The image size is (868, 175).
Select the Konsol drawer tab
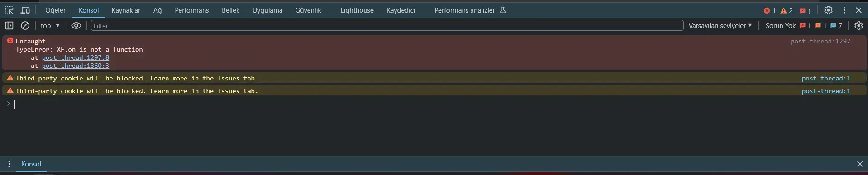coord(31,164)
